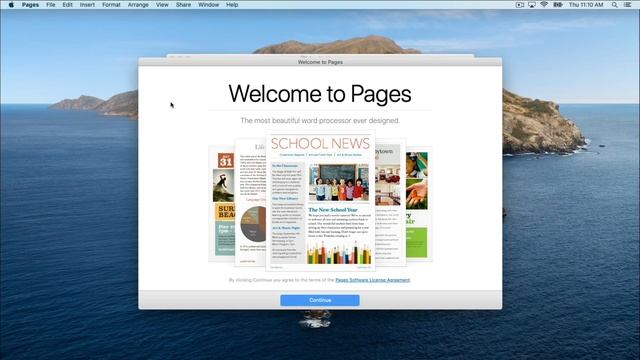Open Spotlight search magnifier
640x360 pixels.
coord(614,5)
